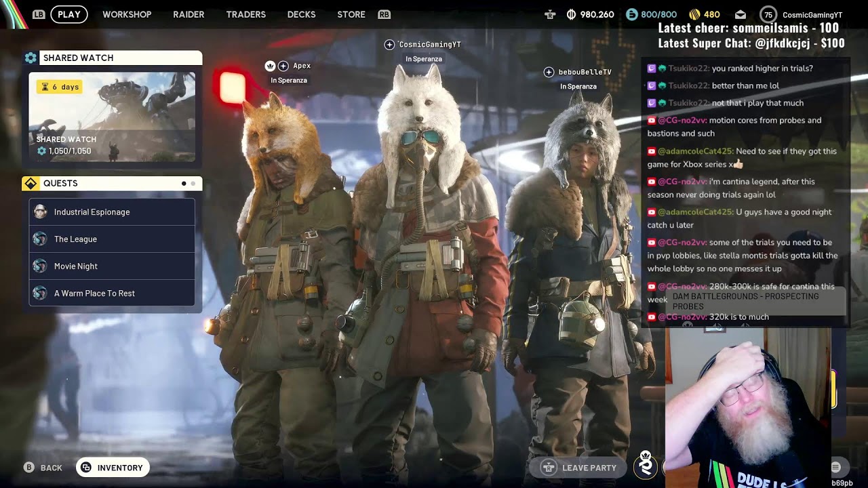Click the round party icon right of Leave Party
Viewport: 868px width, 488px height.
click(646, 466)
